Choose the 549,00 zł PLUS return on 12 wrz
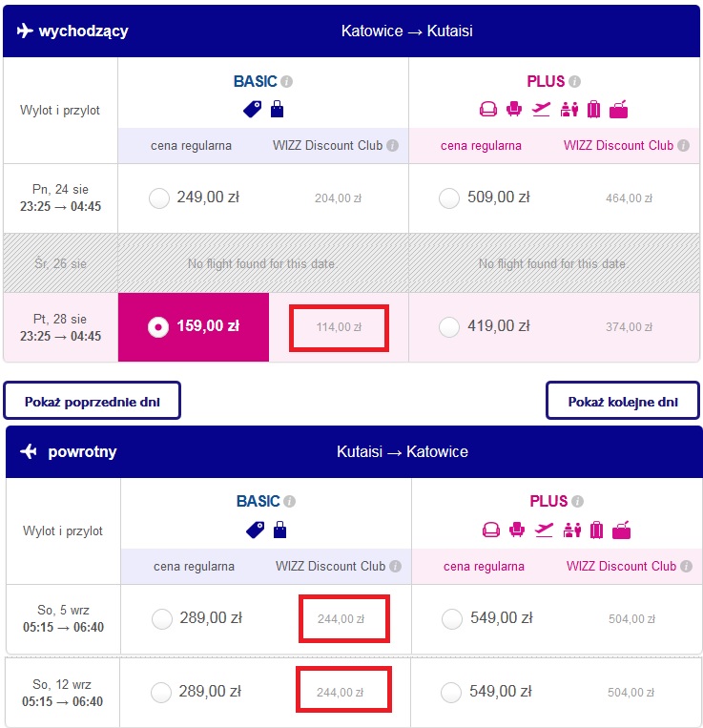 pyautogui.click(x=451, y=693)
